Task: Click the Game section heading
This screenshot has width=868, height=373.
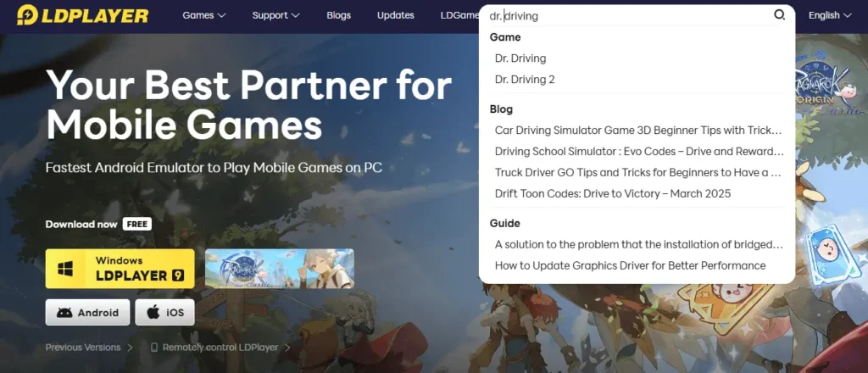Action: [505, 37]
